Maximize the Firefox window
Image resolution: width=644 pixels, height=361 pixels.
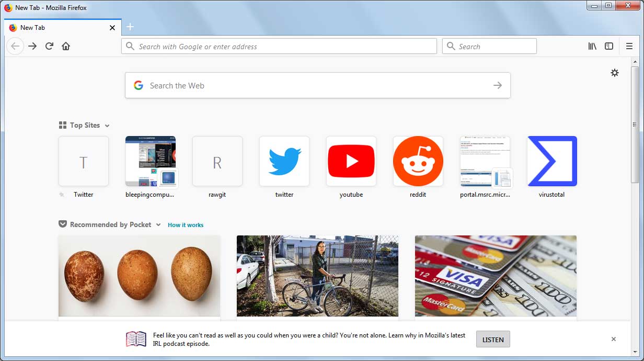(608, 5)
